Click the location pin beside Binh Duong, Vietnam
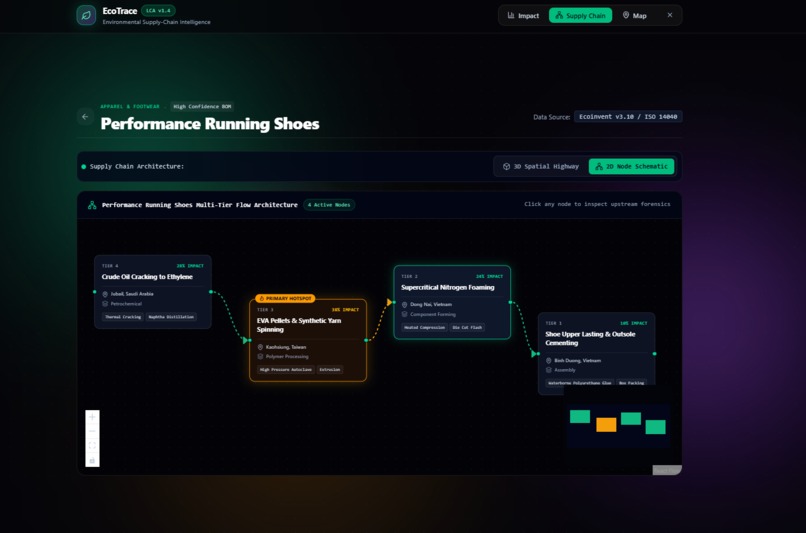This screenshot has height=533, width=806. 548,361
